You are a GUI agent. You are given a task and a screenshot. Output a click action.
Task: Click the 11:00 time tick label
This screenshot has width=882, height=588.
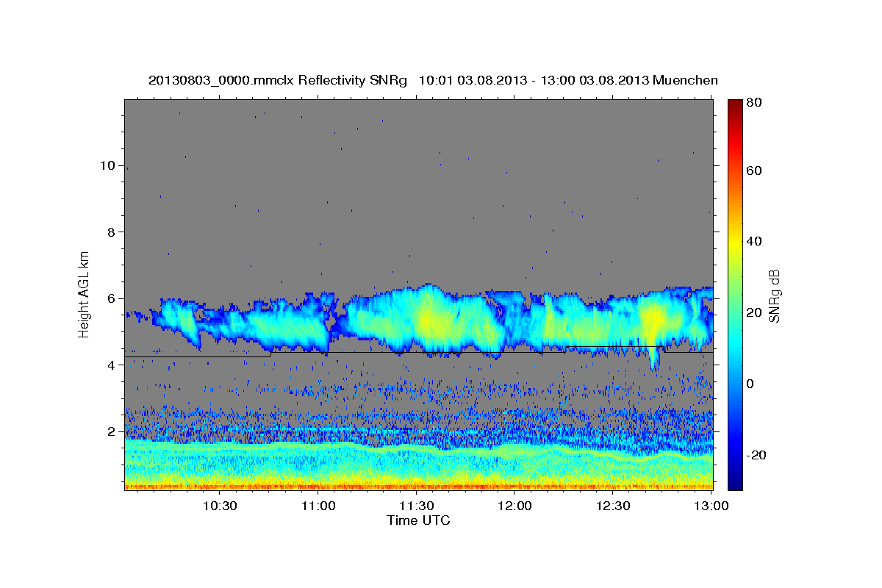pos(318,506)
